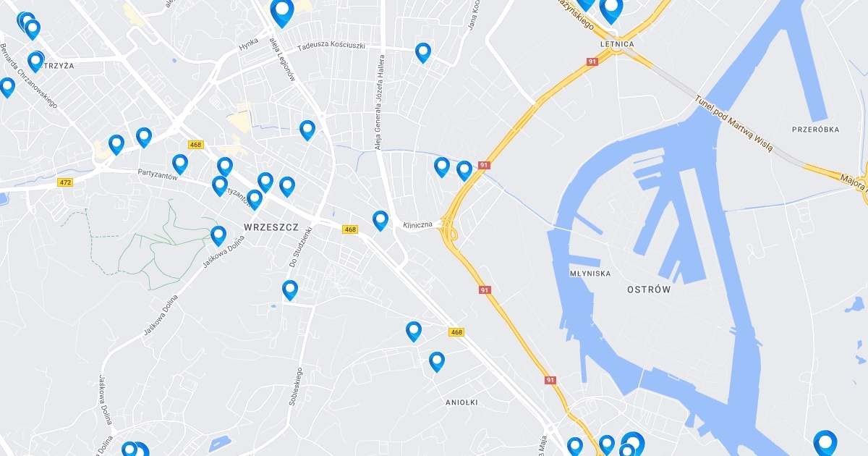
Task: Open the large pin above the LETNICA label
Action: pos(611,9)
